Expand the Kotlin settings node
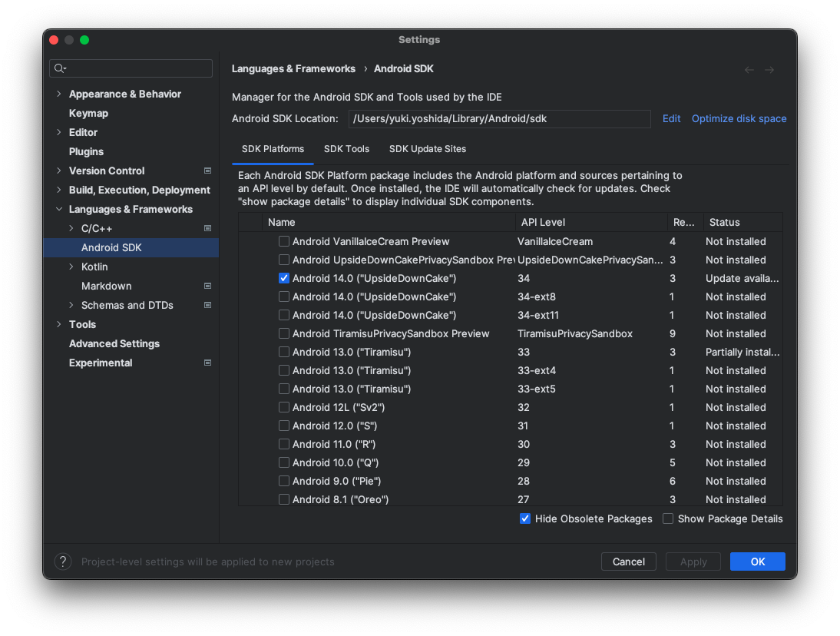Viewport: 840px width, 636px height. [x=71, y=267]
